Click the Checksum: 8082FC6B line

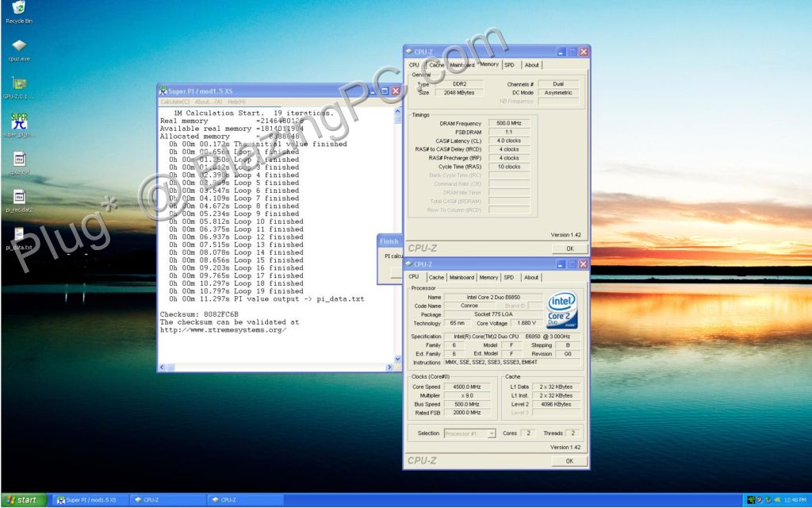pyautogui.click(x=199, y=314)
